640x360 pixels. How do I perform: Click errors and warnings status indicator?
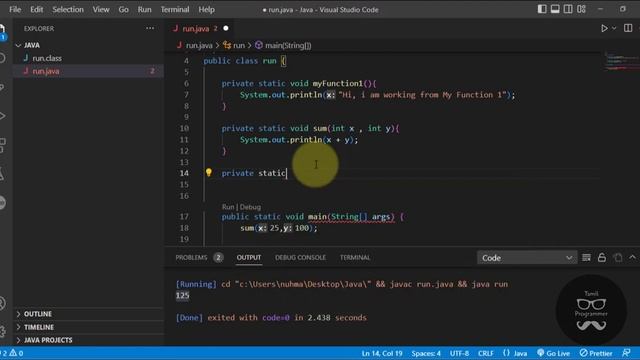pyautogui.click(x=12, y=353)
